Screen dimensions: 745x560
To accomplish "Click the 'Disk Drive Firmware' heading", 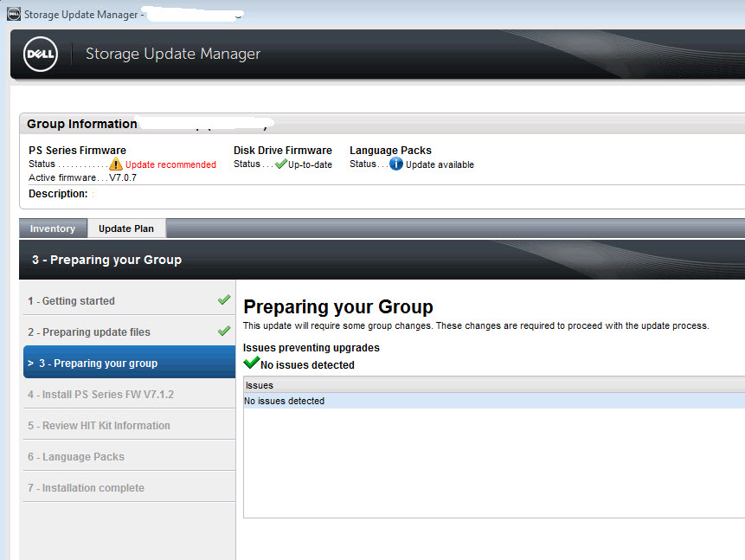I will pos(283,151).
